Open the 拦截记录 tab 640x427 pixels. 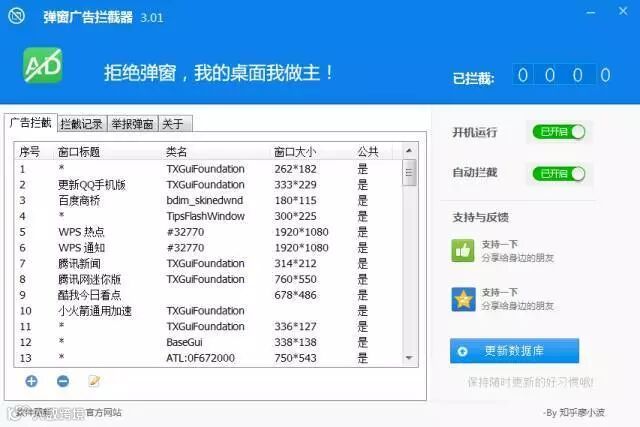click(82, 124)
